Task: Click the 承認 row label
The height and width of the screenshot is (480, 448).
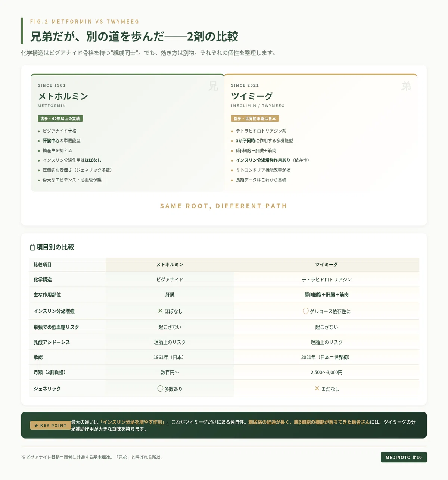Action: (x=38, y=357)
